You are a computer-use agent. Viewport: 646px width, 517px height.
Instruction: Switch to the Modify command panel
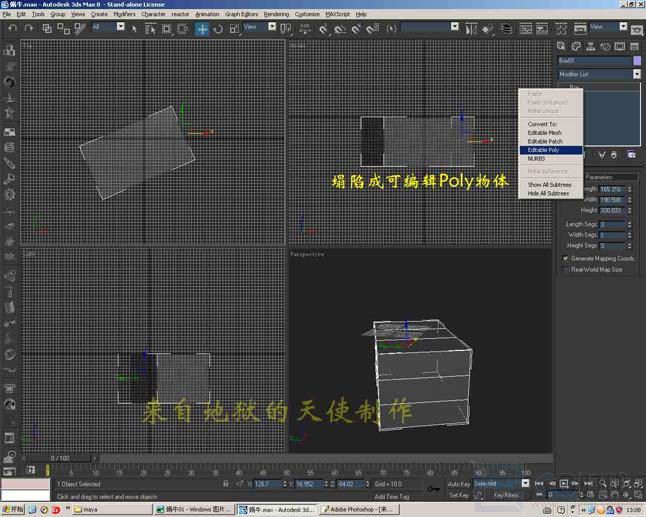click(x=576, y=46)
